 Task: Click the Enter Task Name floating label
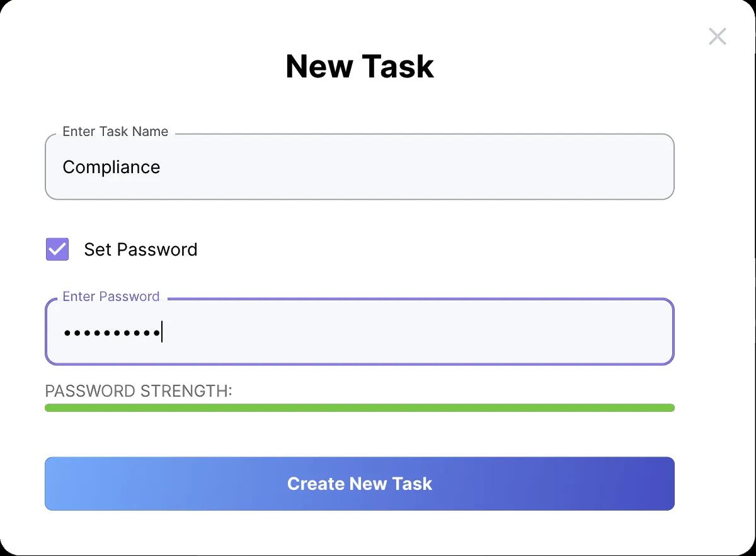coord(115,132)
